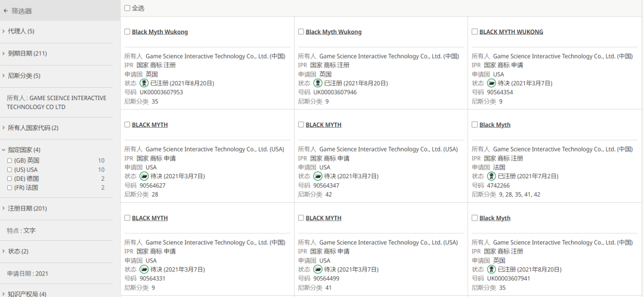Click registered status icon for UK00003607941
The width and height of the screenshot is (644, 297).
[x=491, y=270]
